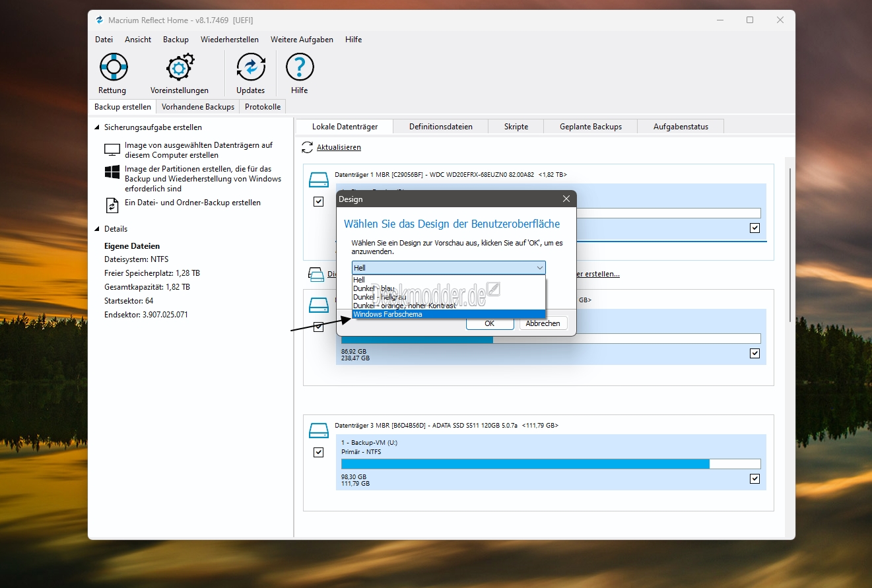
Task: Click Abbrechen in Design dialog
Action: [x=543, y=323]
